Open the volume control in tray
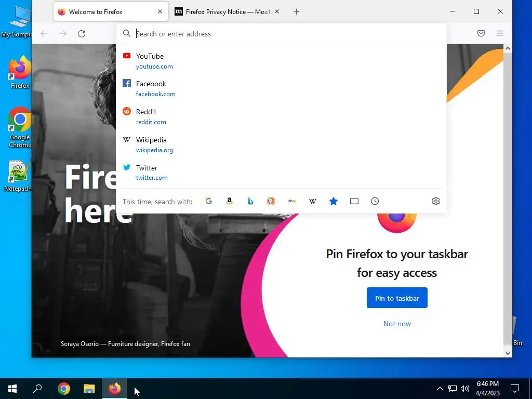This screenshot has width=532, height=399. click(x=465, y=389)
